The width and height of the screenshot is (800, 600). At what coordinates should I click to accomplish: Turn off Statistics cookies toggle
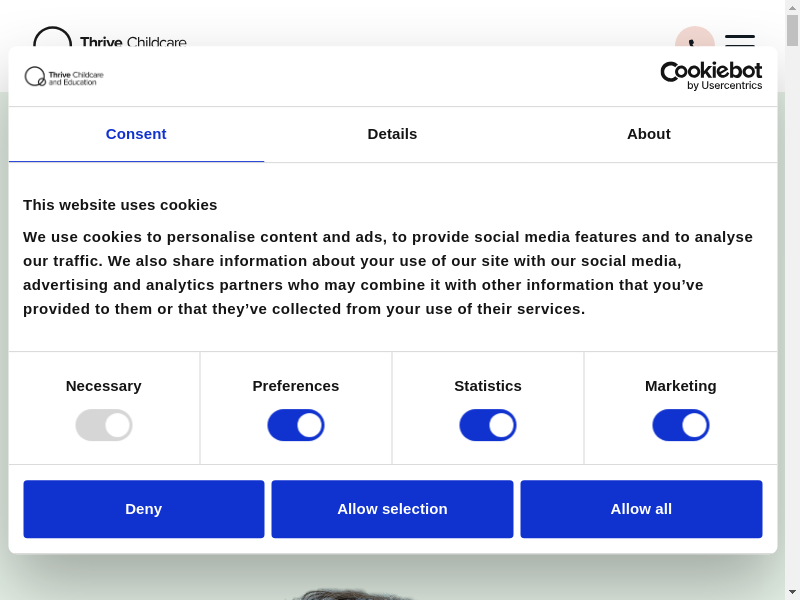tap(488, 425)
